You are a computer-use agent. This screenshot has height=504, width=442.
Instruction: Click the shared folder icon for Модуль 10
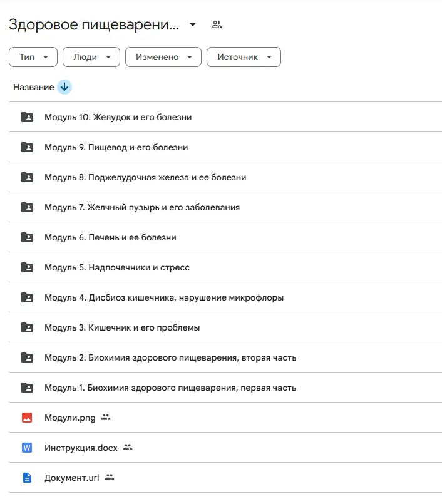26,117
